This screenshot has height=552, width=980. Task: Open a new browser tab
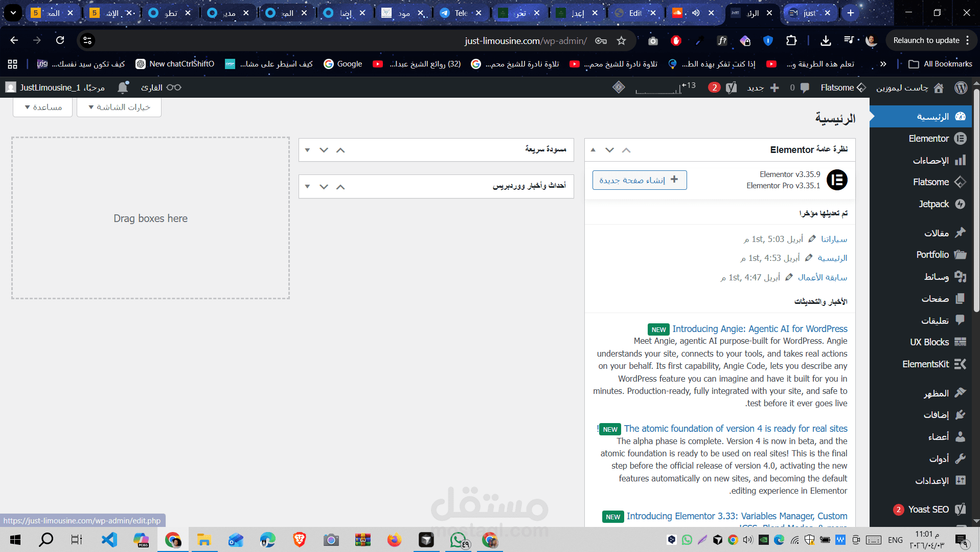851,13
